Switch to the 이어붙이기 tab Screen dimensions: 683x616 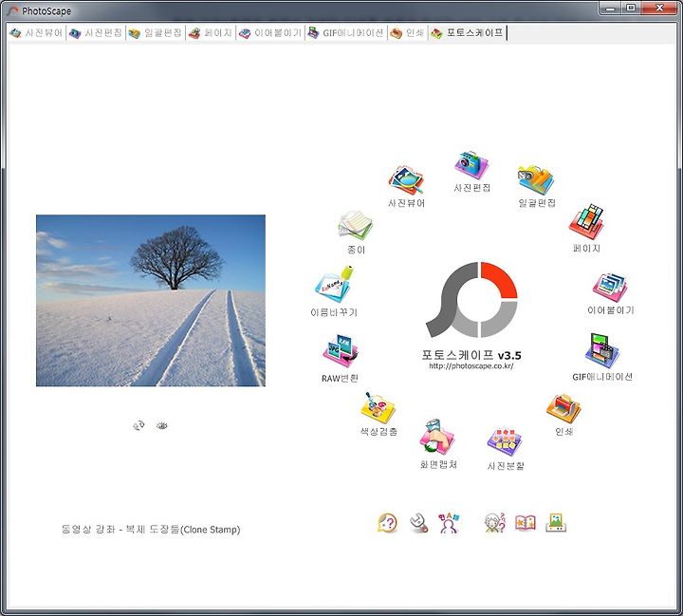click(270, 33)
